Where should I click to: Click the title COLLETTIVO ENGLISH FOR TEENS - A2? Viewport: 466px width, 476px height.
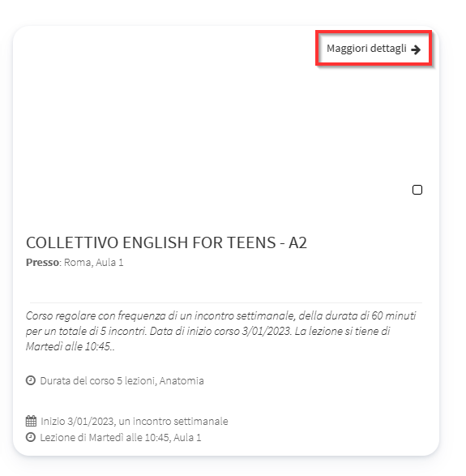coord(166,242)
